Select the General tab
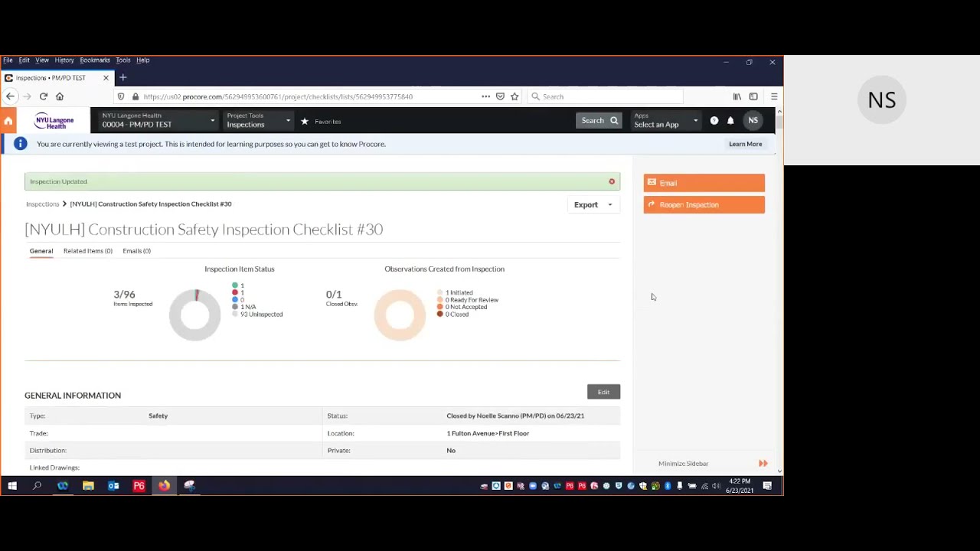980x551 pixels. coord(41,251)
